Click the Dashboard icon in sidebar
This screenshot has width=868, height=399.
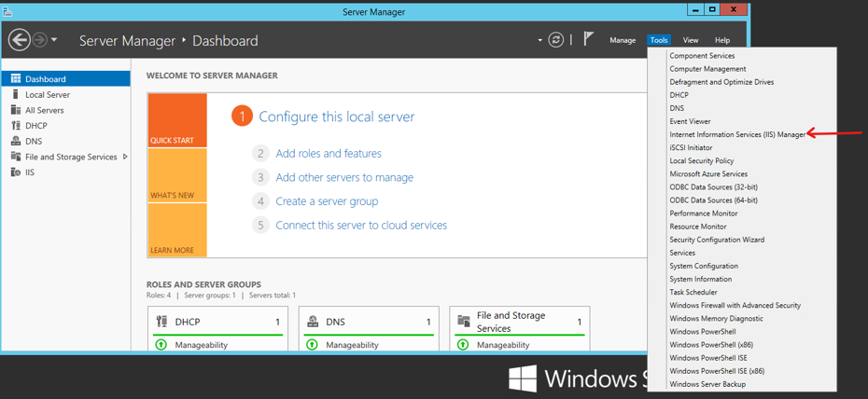(x=16, y=79)
